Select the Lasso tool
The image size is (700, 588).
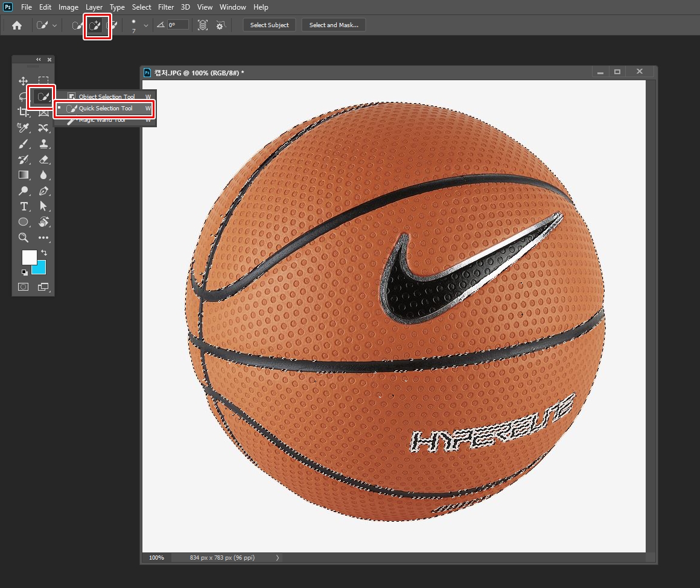22,97
